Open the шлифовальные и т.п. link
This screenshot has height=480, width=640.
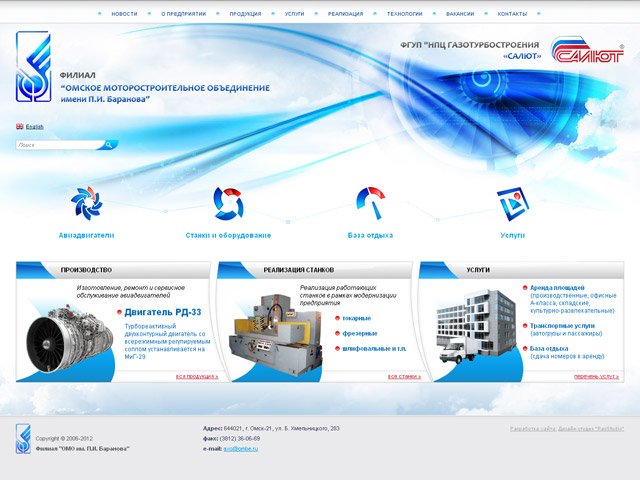pos(374,349)
